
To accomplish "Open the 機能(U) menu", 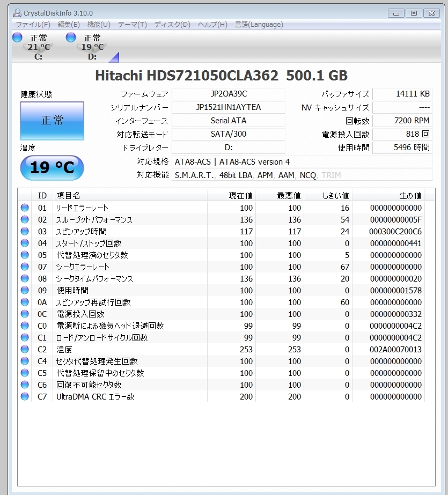I will coord(99,25).
